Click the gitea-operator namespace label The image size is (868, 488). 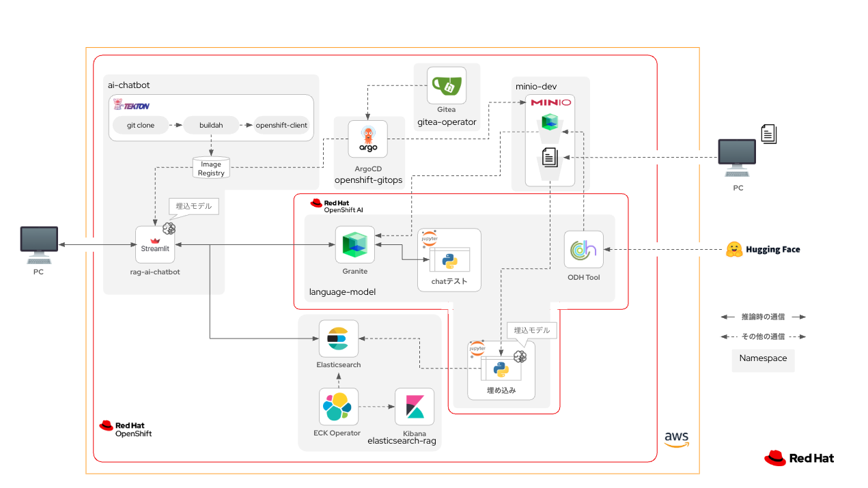click(447, 123)
